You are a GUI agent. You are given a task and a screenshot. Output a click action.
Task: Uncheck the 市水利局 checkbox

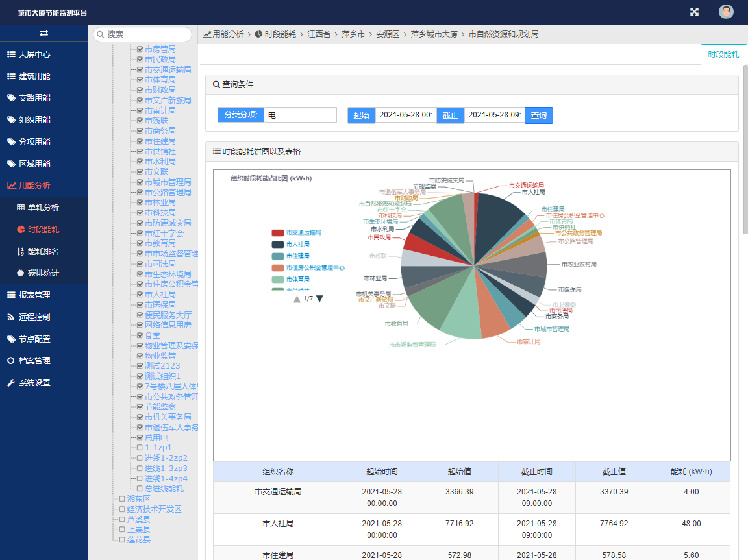click(140, 162)
